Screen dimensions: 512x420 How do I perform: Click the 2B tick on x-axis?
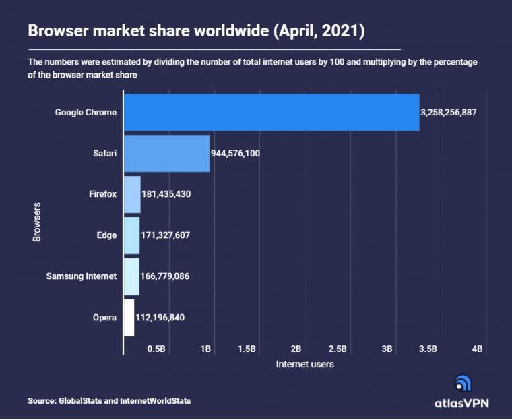tap(295, 349)
